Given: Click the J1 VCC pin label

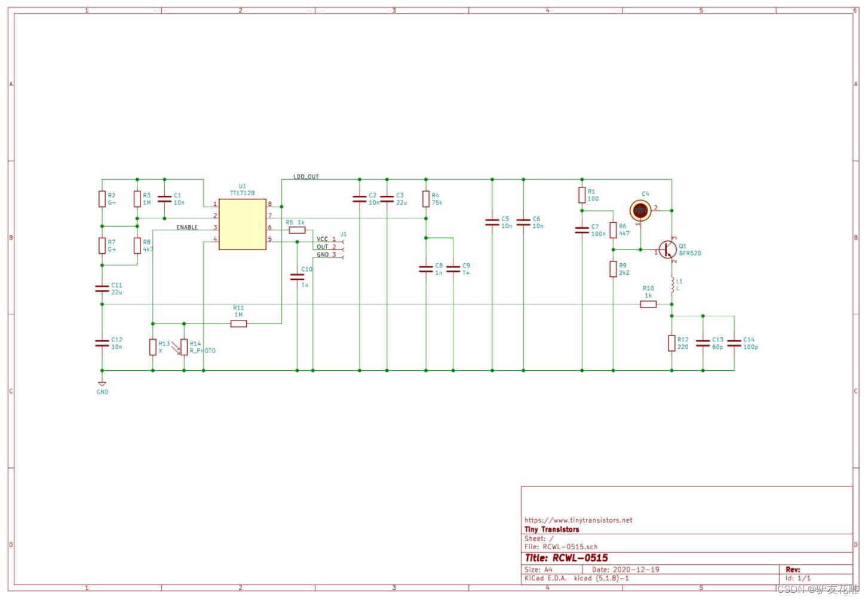Looking at the screenshot, I should point(322,239).
